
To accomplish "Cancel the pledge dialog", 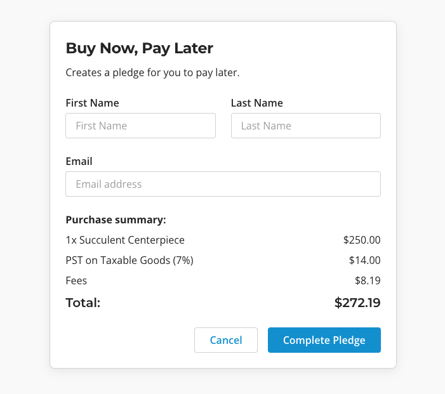I will (226, 340).
